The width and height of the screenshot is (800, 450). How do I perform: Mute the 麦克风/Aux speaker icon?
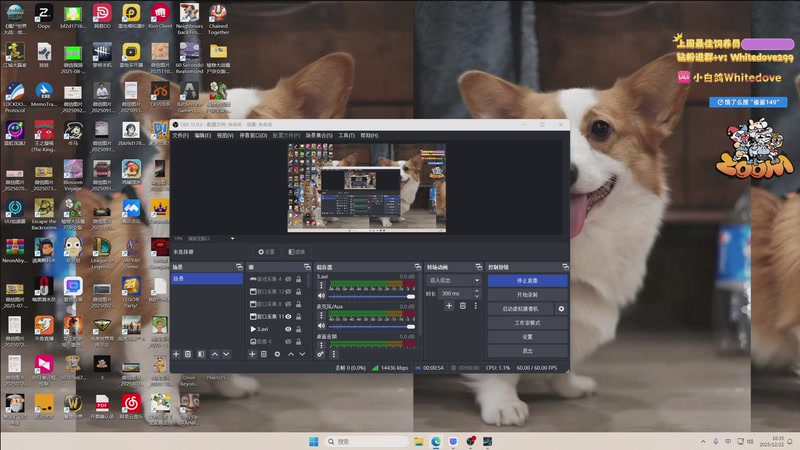[x=321, y=326]
